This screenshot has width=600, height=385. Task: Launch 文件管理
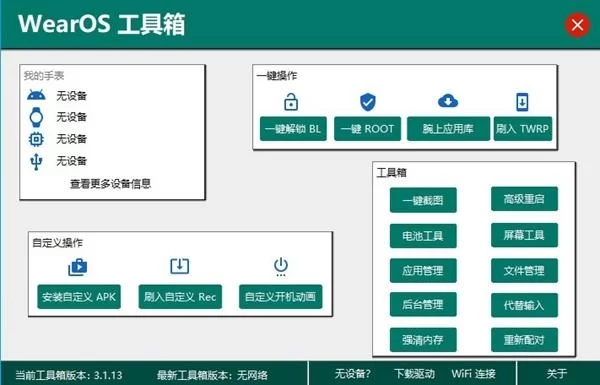(x=524, y=271)
